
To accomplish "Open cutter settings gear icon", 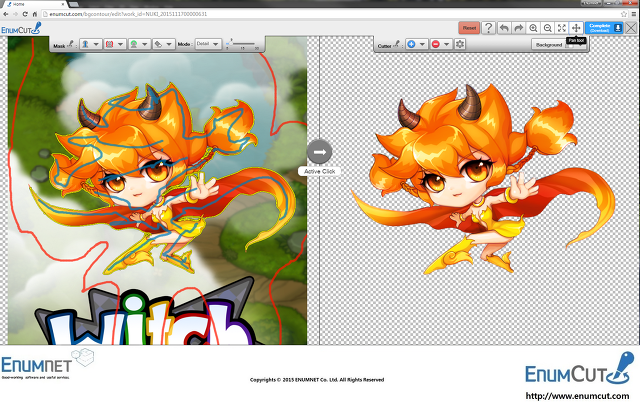I will (460, 44).
